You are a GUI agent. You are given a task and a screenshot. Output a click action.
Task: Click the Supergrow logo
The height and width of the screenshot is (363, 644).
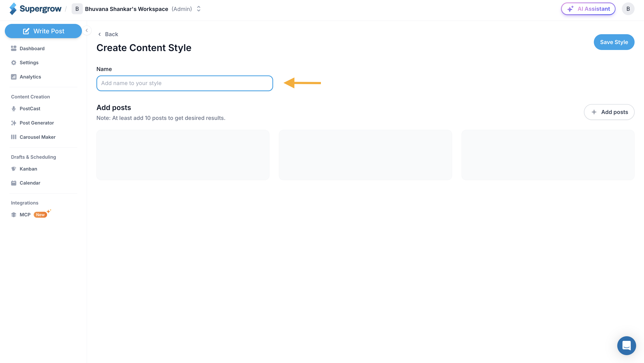[x=35, y=9]
